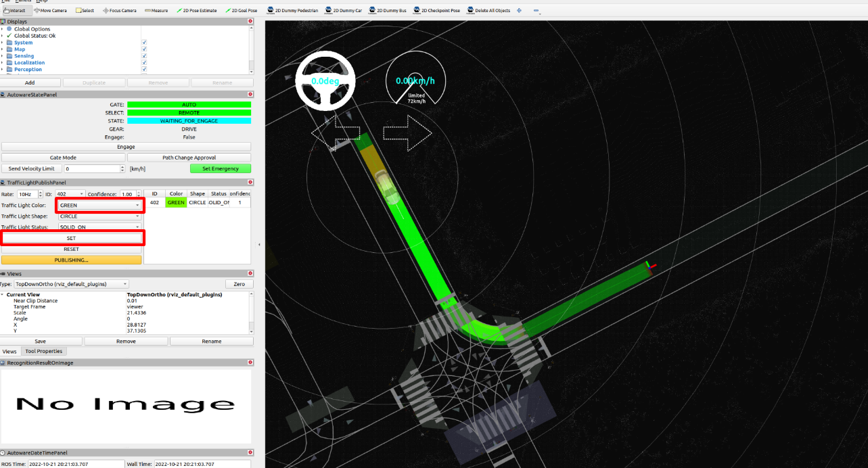Image resolution: width=868 pixels, height=468 pixels.
Task: Toggle the Sensing display checkbox
Action: coord(145,56)
